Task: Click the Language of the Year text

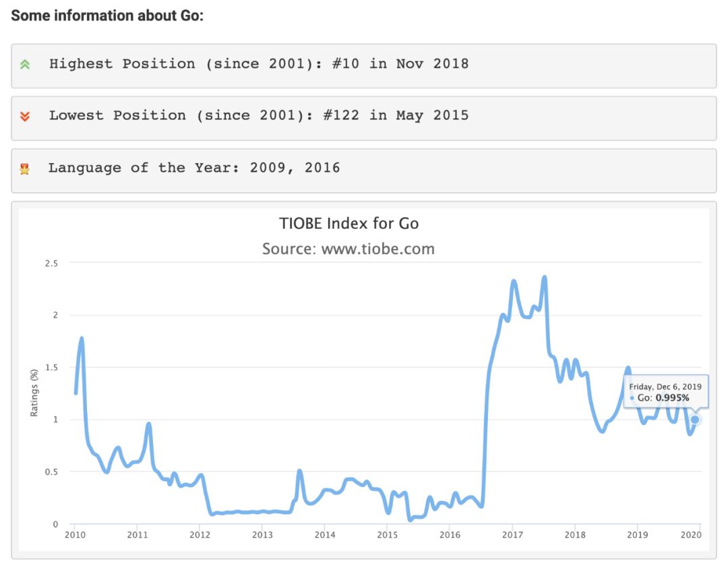Action: click(193, 168)
